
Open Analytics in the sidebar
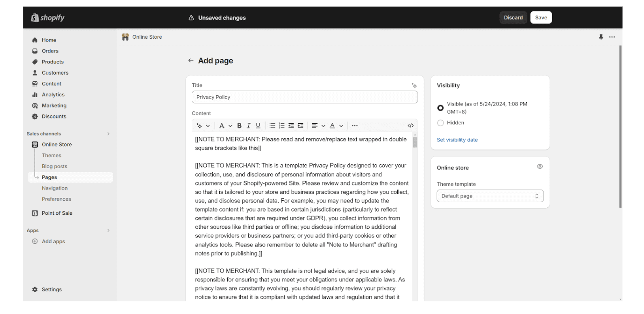tap(53, 95)
